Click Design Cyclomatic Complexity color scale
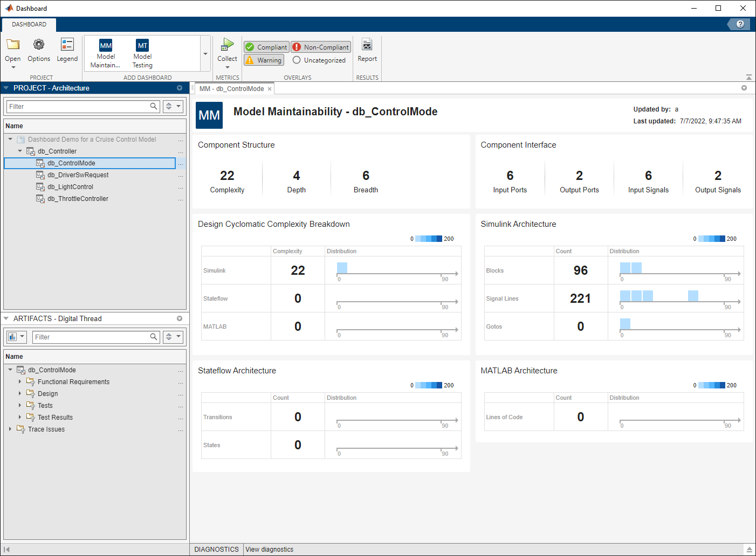 [x=429, y=239]
